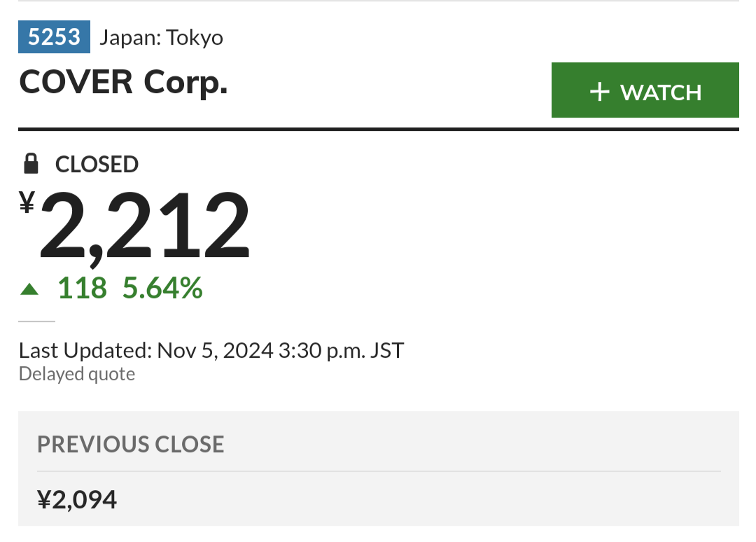Viewport: 756px width, 542px height.
Task: Click the CLOSED market status text
Action: [97, 165]
